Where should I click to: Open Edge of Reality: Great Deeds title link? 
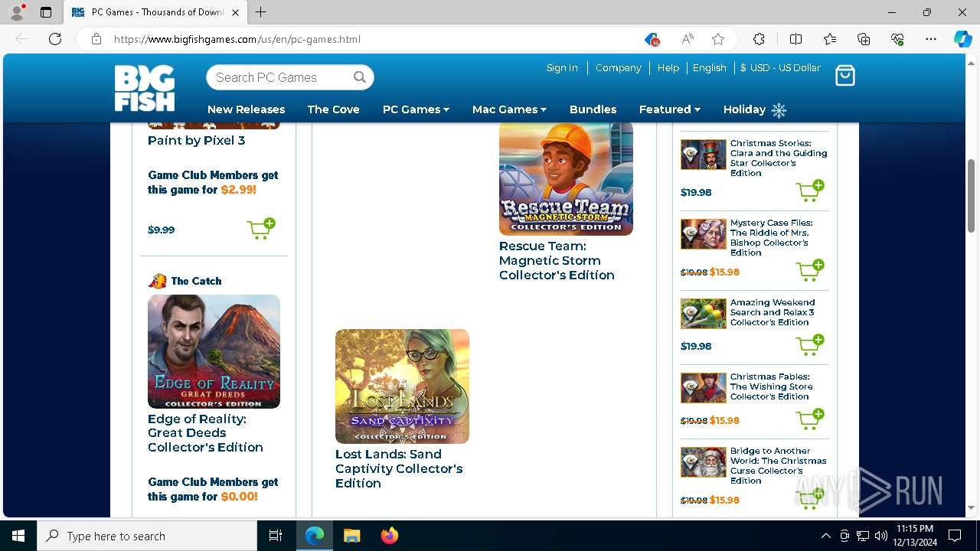pyautogui.click(x=205, y=433)
